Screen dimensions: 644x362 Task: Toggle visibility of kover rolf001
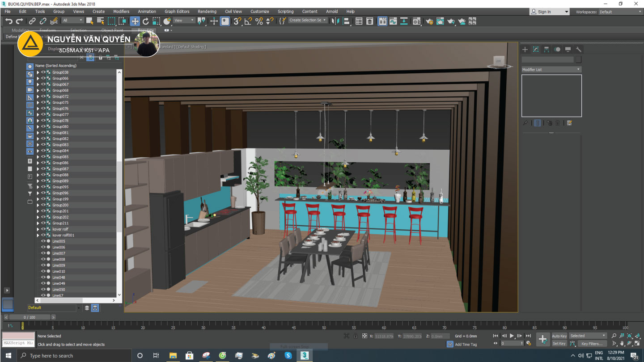[43, 235]
